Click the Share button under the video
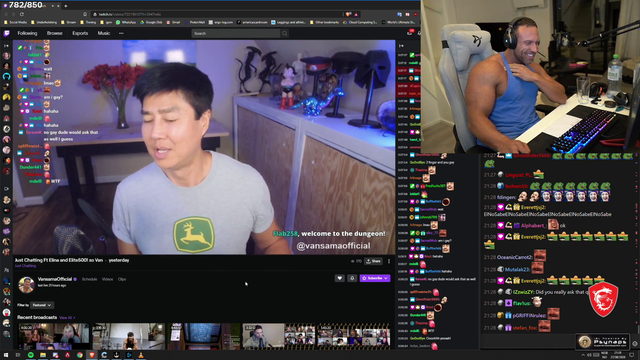 373,261
